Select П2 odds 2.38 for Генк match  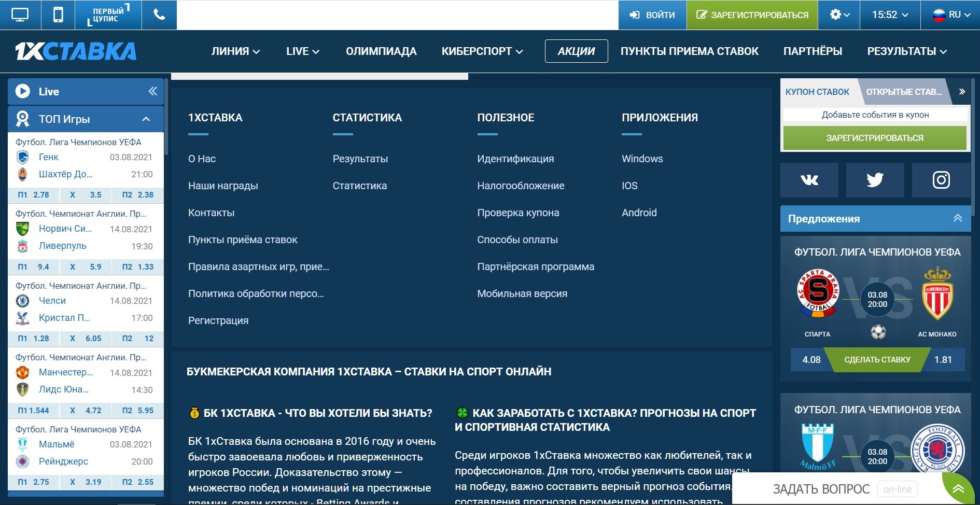tap(138, 195)
